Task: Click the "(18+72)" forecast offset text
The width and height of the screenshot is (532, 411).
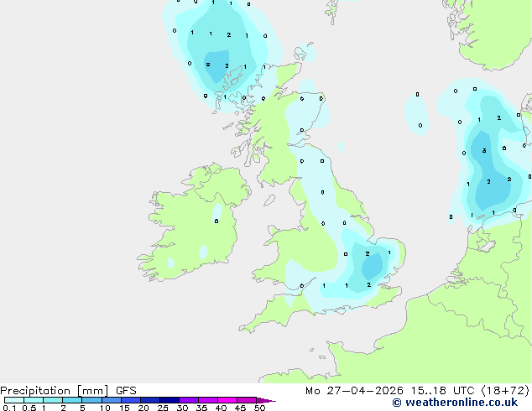Action: tap(505, 391)
